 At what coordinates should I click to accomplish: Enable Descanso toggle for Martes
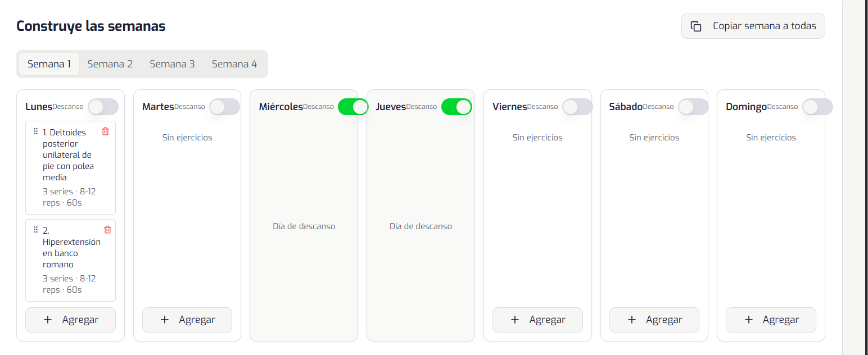(224, 107)
